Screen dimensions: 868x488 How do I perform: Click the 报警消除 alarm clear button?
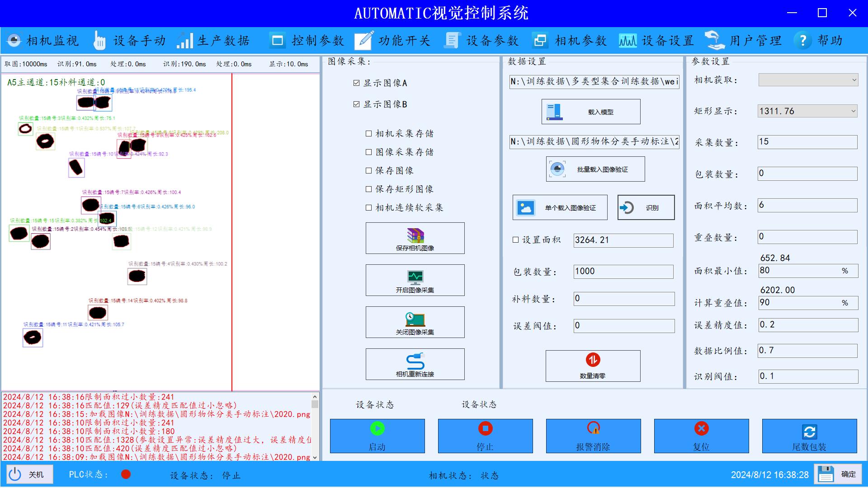593,436
